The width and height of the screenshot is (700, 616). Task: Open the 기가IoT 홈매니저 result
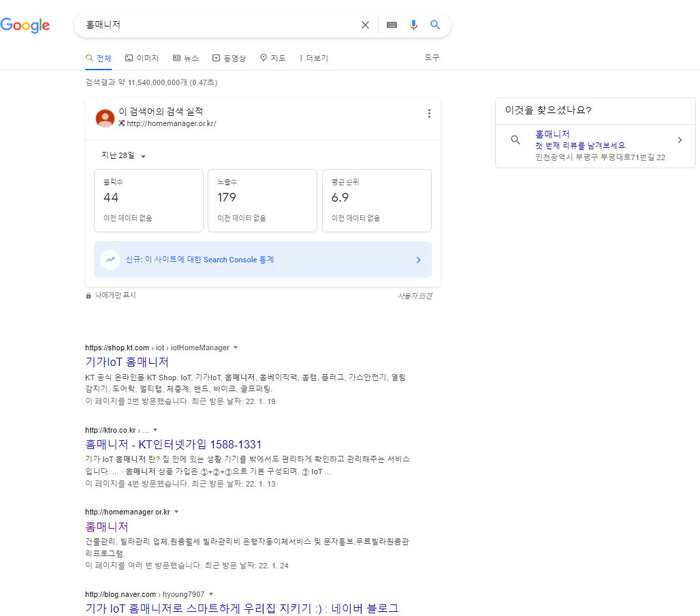tap(127, 362)
